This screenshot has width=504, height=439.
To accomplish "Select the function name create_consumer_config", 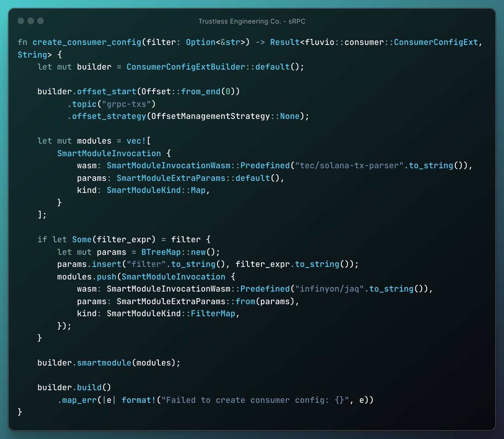I will coord(87,42).
